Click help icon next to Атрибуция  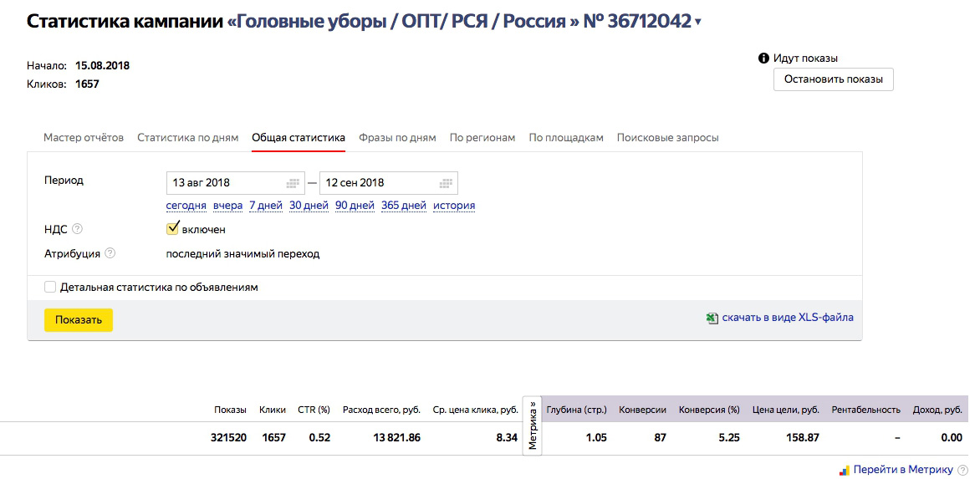pos(110,253)
